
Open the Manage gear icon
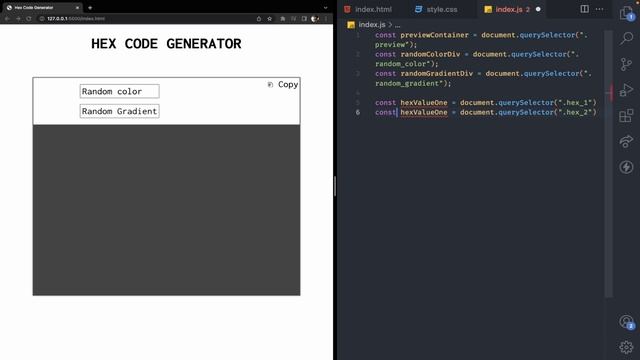click(x=626, y=347)
